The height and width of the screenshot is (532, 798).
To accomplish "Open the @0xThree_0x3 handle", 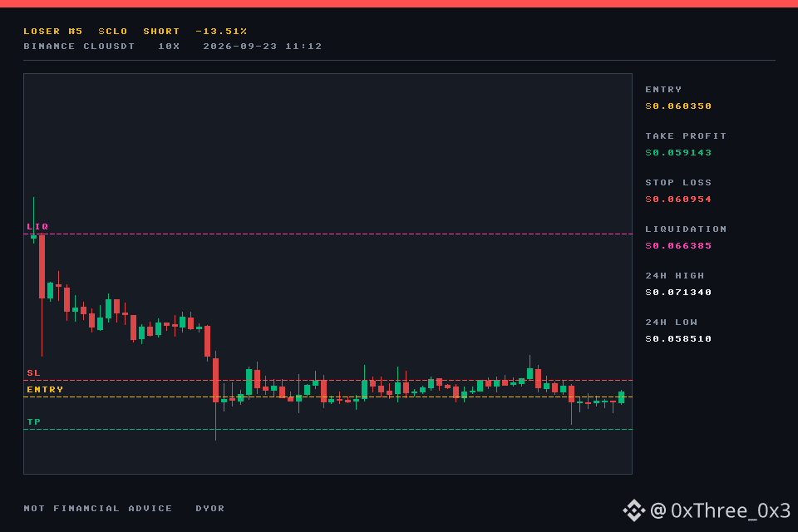I will tap(721, 510).
